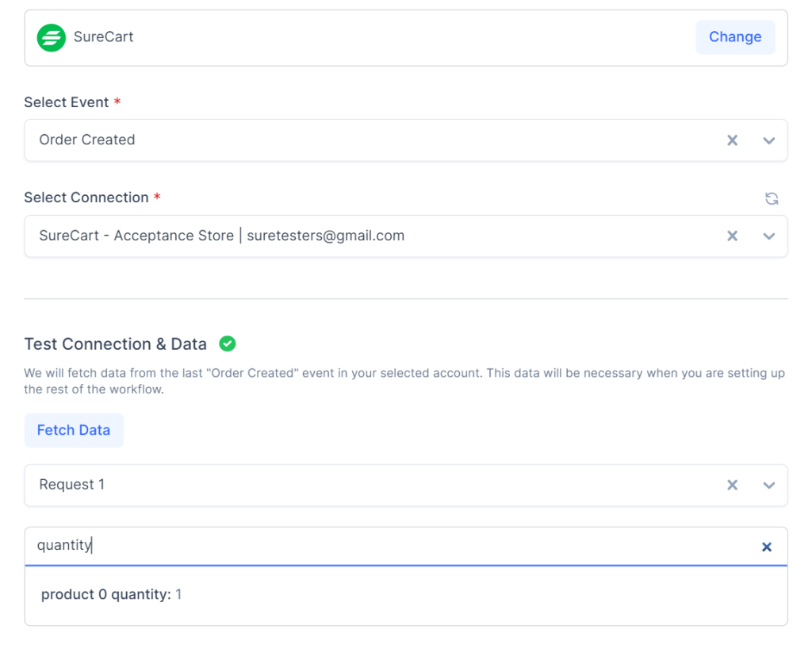Viewport: 812px width, 645px height.
Task: Expand the Select Event dropdown arrow
Action: tap(768, 140)
